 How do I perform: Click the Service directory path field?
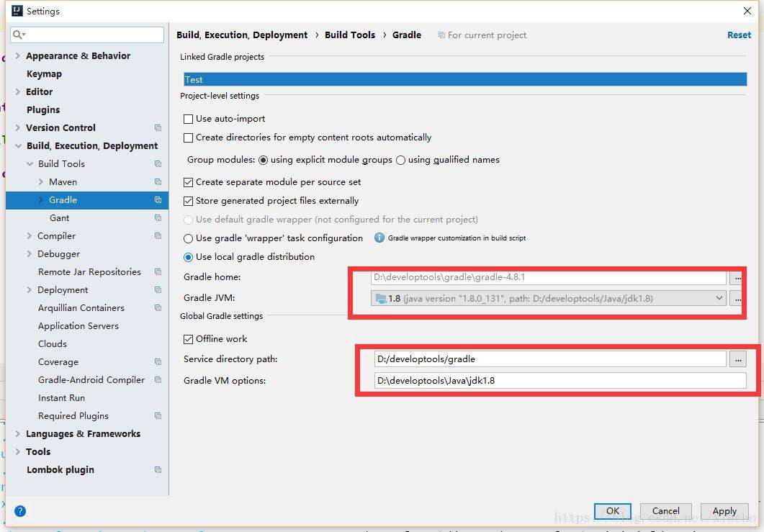point(550,359)
